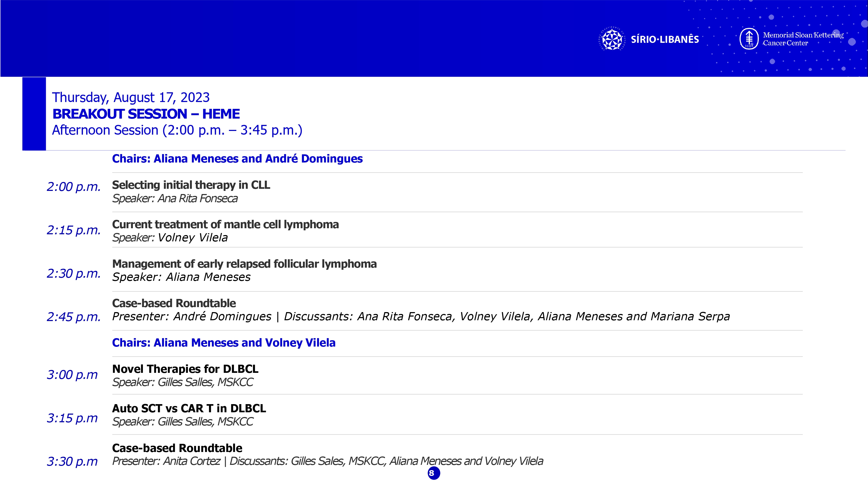The height and width of the screenshot is (488, 868).
Task: Click 'Speaker: Volney Vilela' line
Action: tap(170, 238)
